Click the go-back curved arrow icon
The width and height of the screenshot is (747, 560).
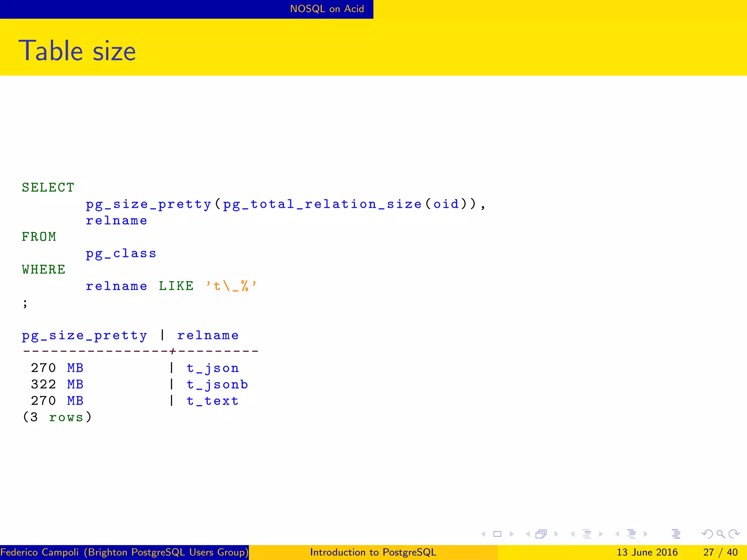[707, 534]
